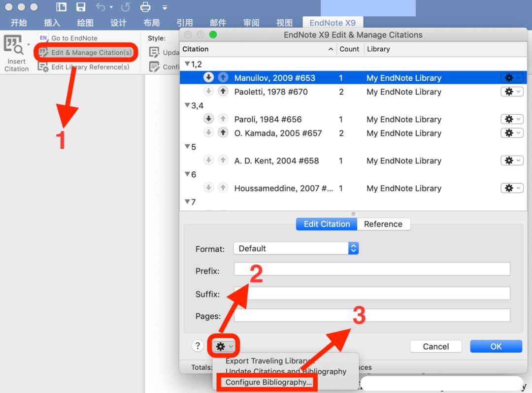Image resolution: width=532 pixels, height=393 pixels.
Task: Click the undo arrow icon
Action: pos(100,7)
